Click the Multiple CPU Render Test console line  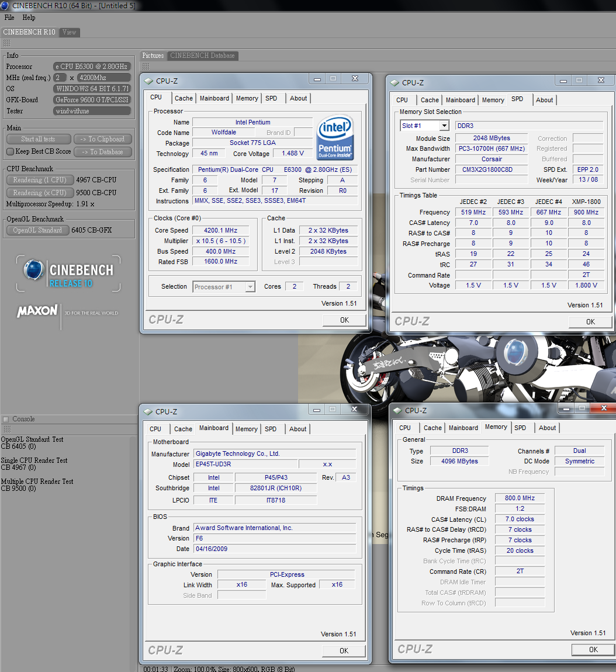(37, 482)
